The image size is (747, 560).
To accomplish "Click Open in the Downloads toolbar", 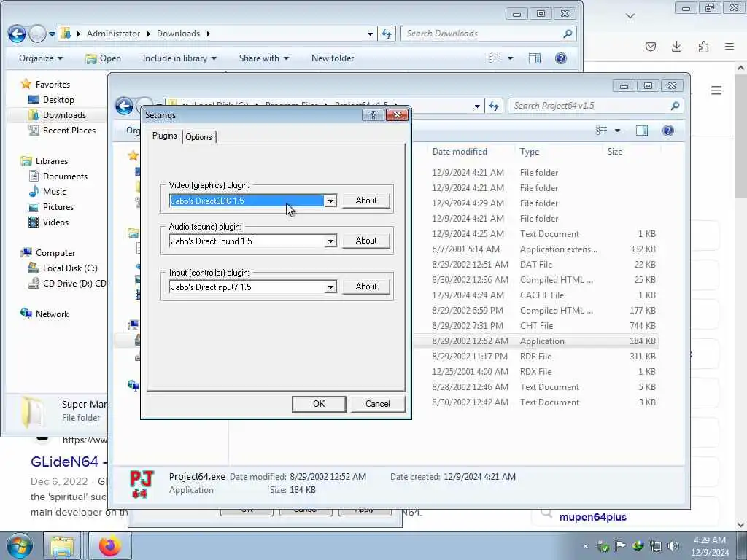I will (x=103, y=58).
